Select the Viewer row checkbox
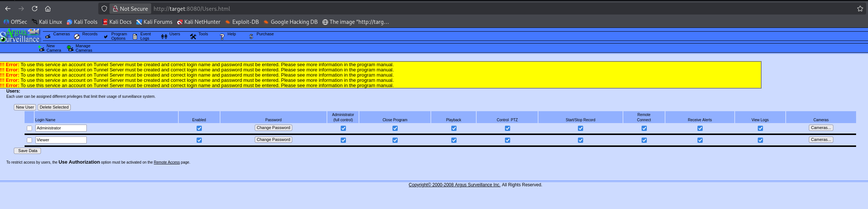The width and height of the screenshot is (868, 209). pos(29,140)
